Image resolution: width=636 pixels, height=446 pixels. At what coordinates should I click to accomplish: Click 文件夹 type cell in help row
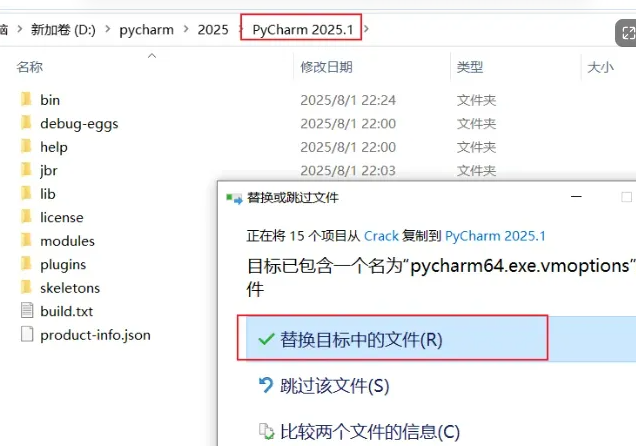coord(476,147)
